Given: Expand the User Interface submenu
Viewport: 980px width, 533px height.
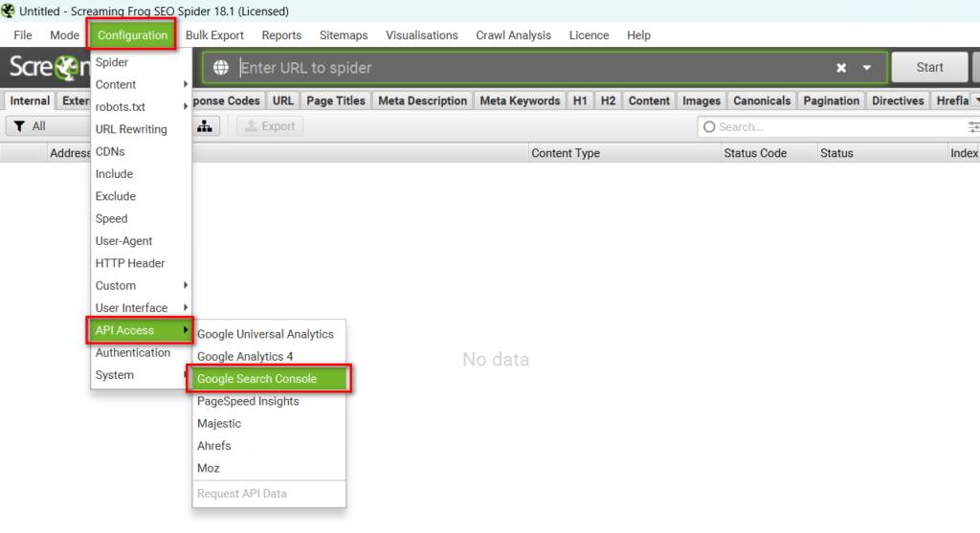Looking at the screenshot, I should click(142, 308).
